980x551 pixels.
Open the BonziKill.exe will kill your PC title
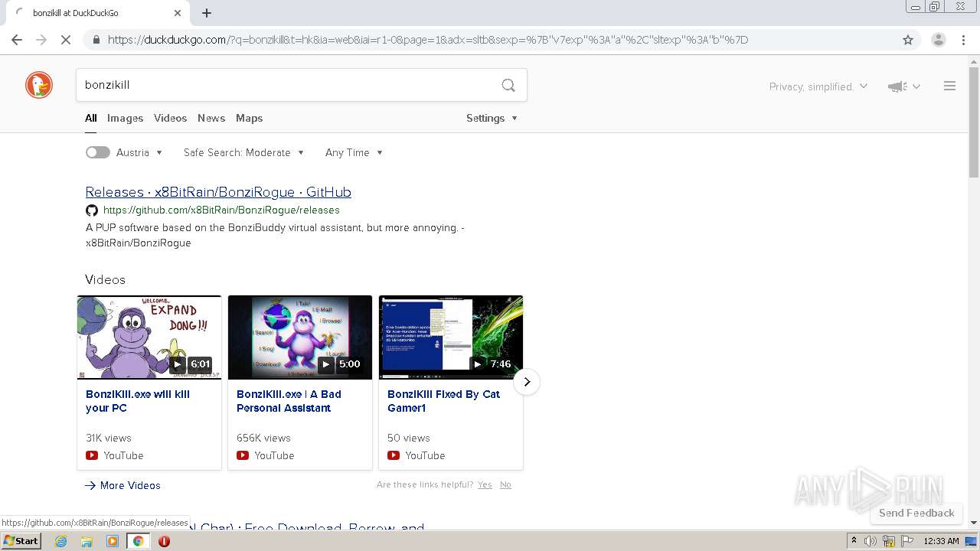click(138, 401)
